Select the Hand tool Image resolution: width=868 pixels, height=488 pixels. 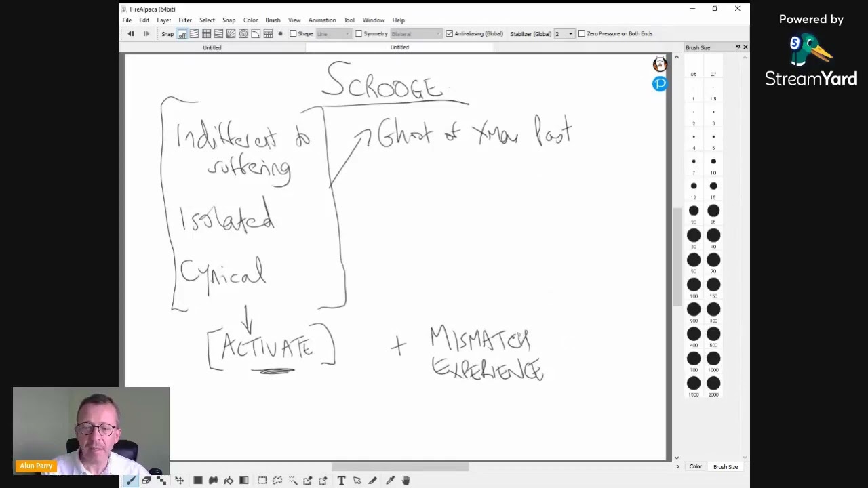[x=406, y=480]
